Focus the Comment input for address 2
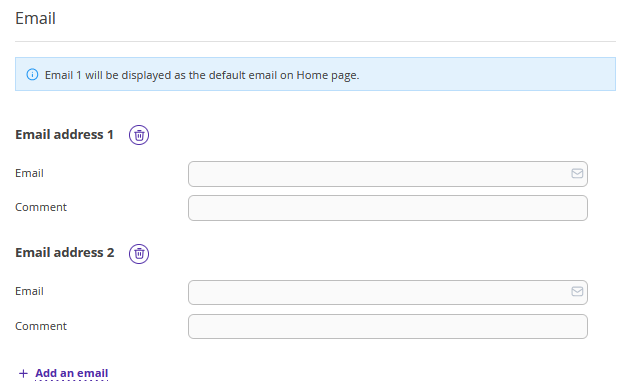The image size is (630, 390). tap(388, 327)
